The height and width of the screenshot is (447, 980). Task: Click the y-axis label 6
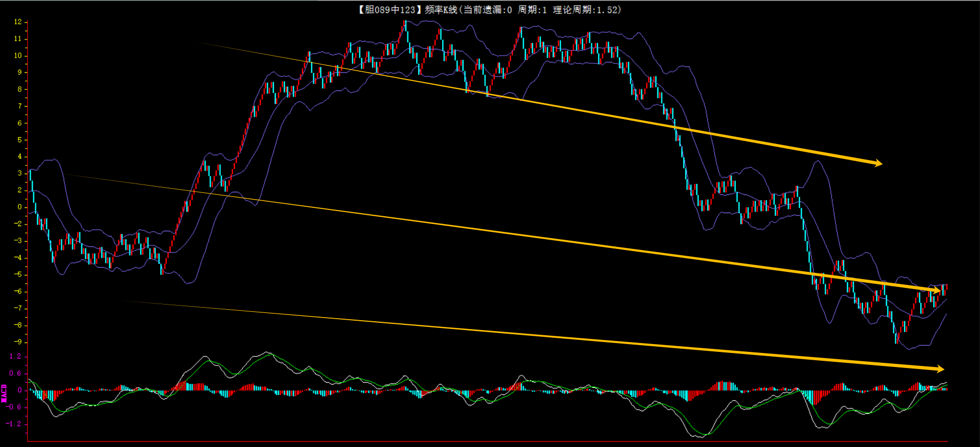pos(20,123)
